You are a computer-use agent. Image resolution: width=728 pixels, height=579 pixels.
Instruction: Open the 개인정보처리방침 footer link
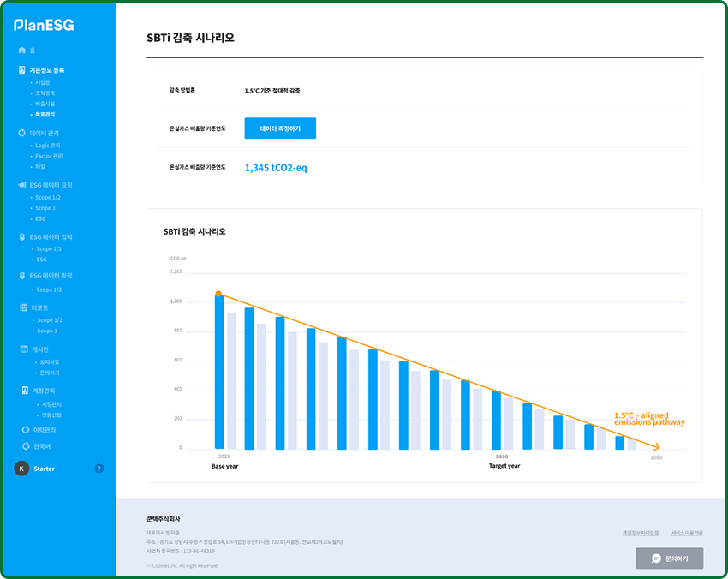(x=641, y=533)
